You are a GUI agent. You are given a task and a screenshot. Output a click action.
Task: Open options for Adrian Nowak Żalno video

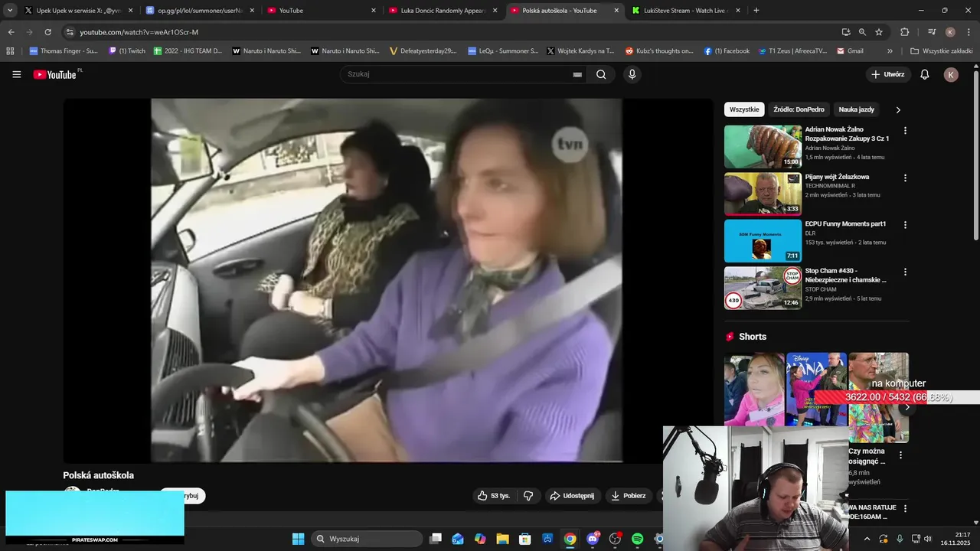905,131
